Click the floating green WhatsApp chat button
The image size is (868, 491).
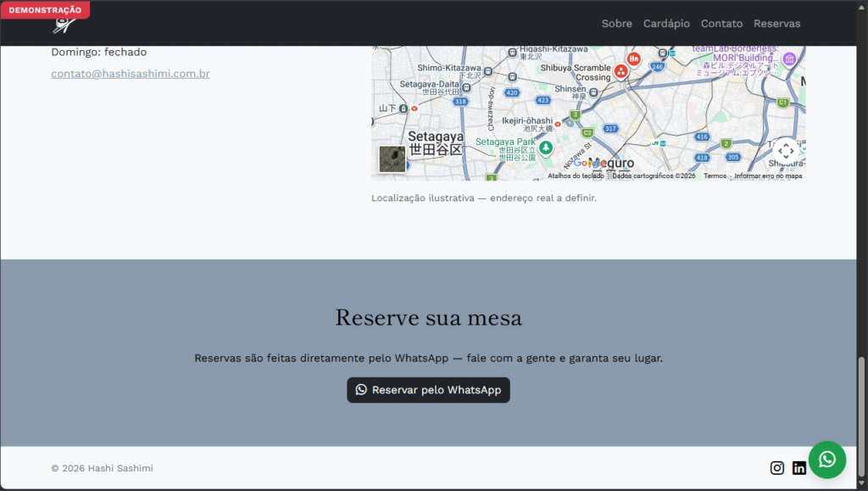click(827, 460)
